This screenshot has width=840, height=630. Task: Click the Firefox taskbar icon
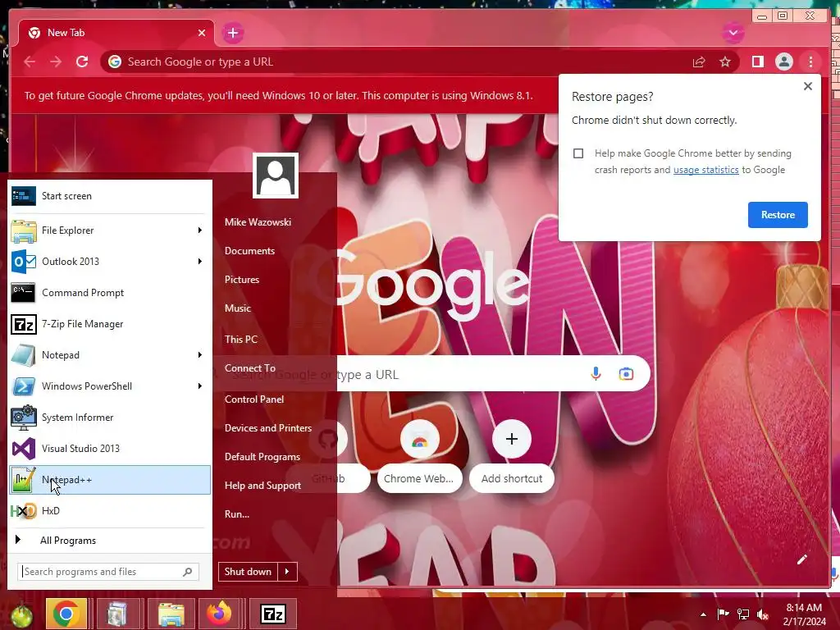pyautogui.click(x=218, y=614)
